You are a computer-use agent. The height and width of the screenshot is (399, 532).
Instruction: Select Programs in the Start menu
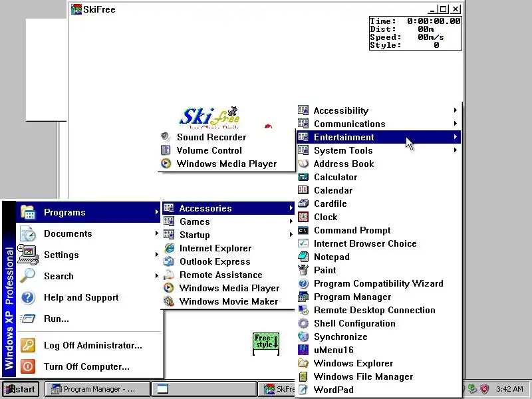pos(88,212)
